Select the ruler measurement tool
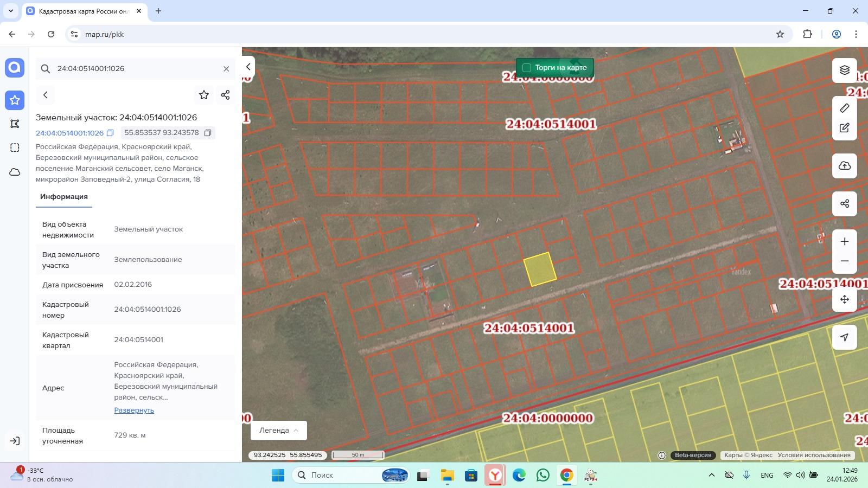The image size is (868, 488). [x=844, y=108]
